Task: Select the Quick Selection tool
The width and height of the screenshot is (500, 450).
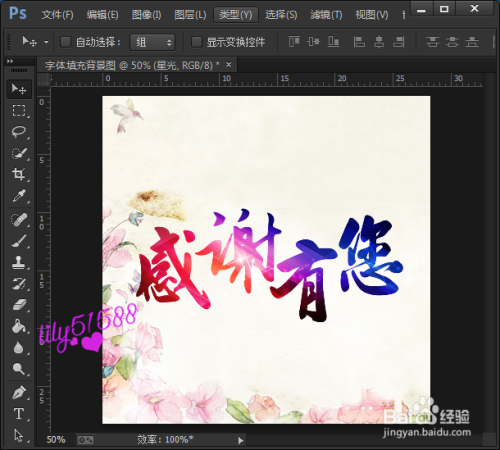Action: tap(19, 153)
